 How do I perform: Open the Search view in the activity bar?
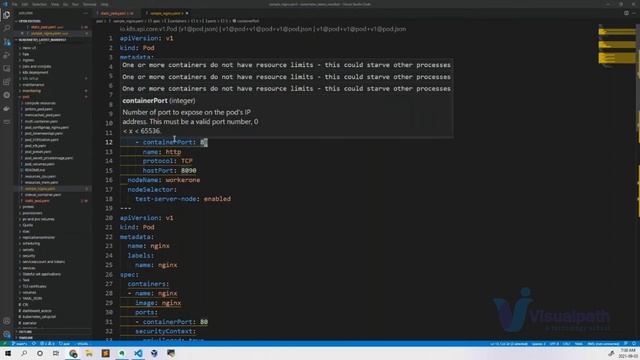point(7,29)
